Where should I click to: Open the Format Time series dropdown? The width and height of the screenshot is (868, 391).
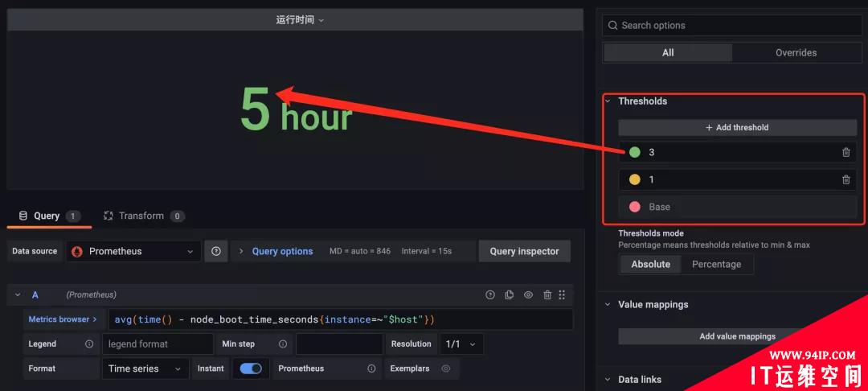pyautogui.click(x=145, y=368)
